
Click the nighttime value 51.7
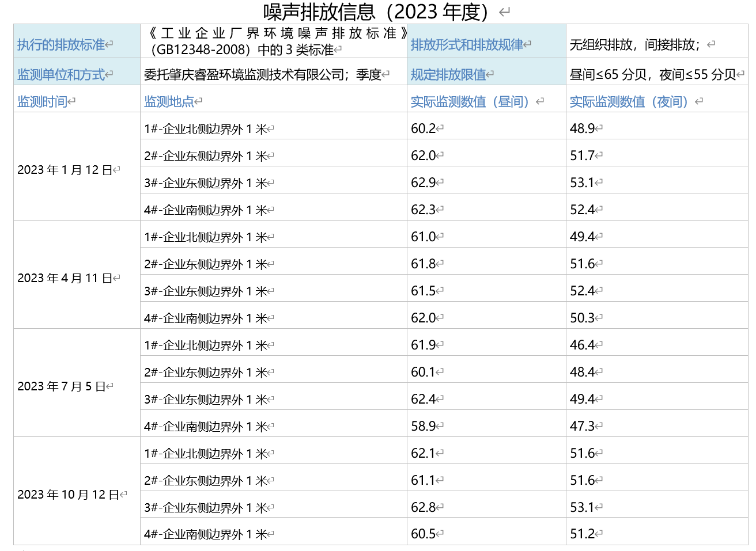(583, 155)
